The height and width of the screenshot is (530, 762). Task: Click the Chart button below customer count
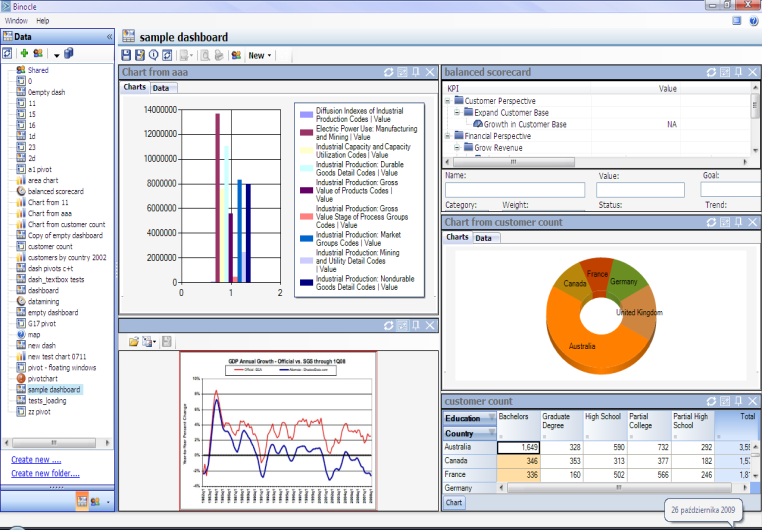tap(454, 502)
